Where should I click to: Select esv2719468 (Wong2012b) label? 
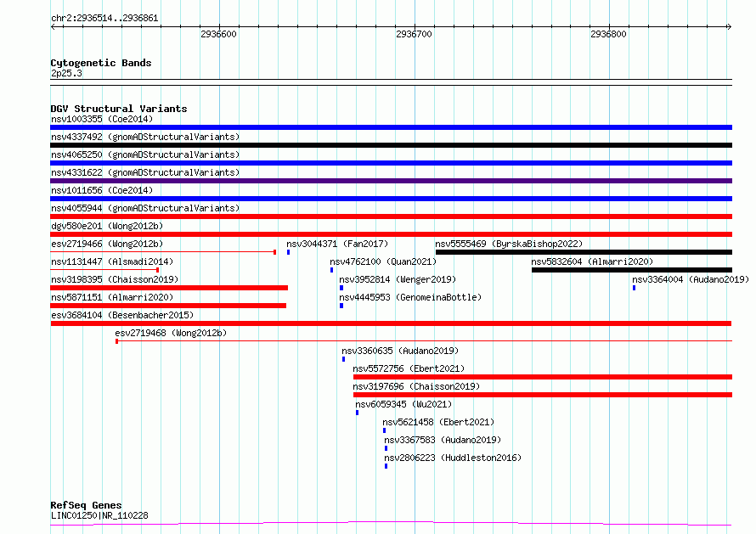[171, 333]
